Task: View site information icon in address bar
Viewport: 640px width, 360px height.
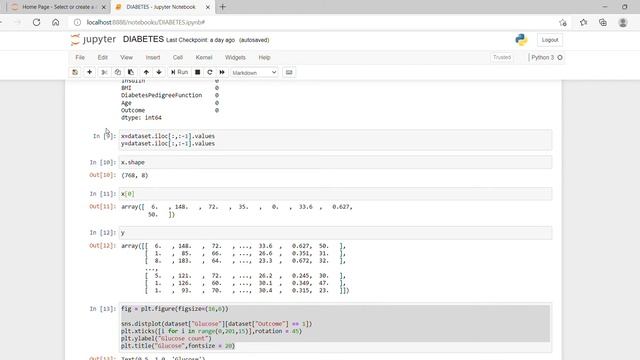Action: (x=77, y=22)
